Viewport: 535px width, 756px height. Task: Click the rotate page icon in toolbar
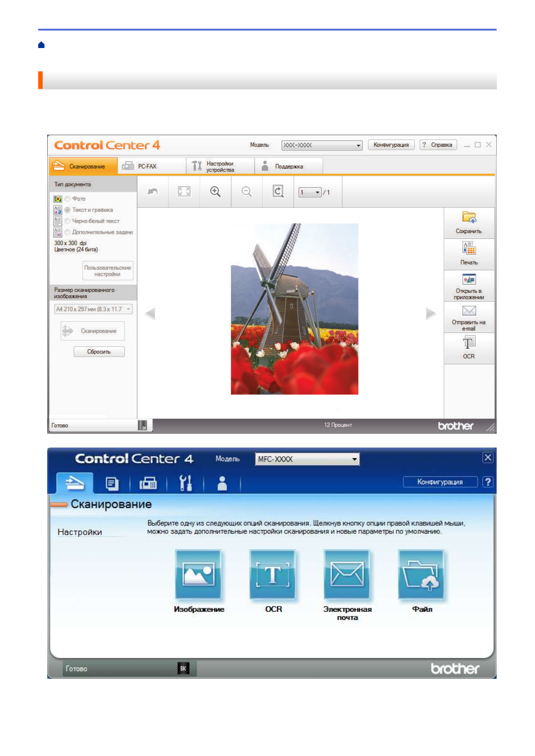point(278,192)
